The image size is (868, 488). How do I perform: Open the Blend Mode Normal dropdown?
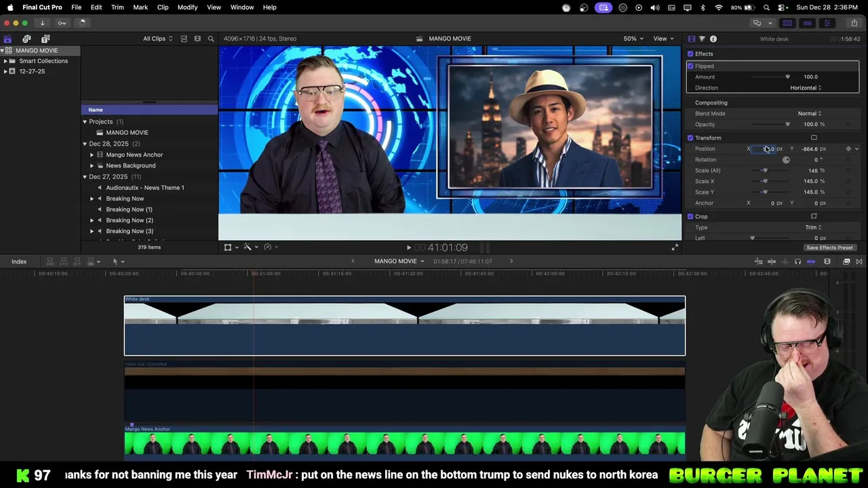pos(810,113)
